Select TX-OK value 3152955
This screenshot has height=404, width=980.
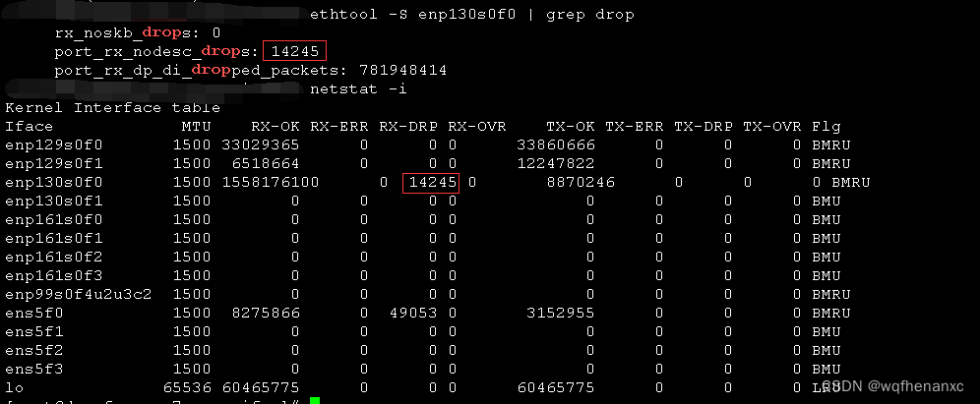[561, 313]
